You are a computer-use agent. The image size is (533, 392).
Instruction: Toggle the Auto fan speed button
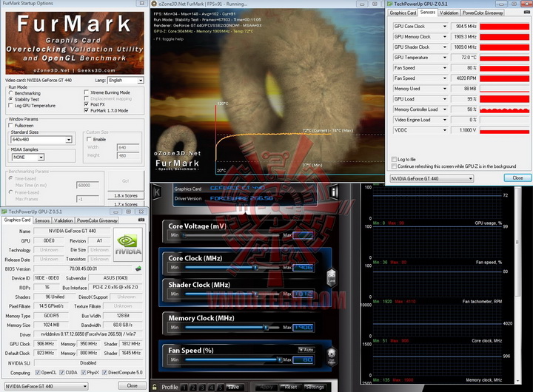(x=306, y=350)
